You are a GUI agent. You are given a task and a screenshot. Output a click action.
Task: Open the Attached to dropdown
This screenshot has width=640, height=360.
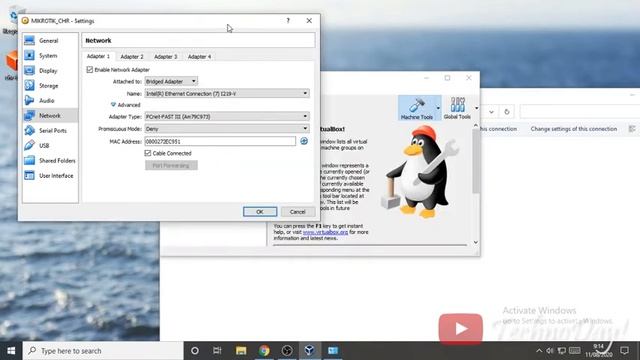(171, 82)
